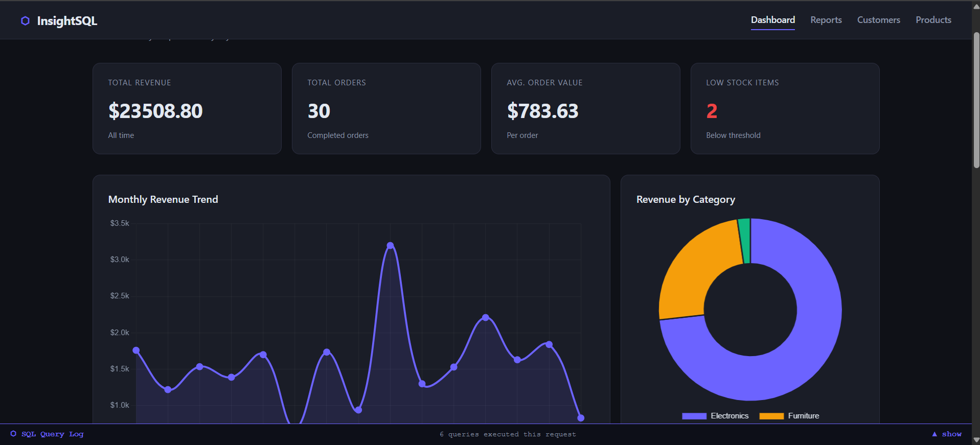The height and width of the screenshot is (445, 980).
Task: Go to the Customers tab
Action: [x=878, y=20]
